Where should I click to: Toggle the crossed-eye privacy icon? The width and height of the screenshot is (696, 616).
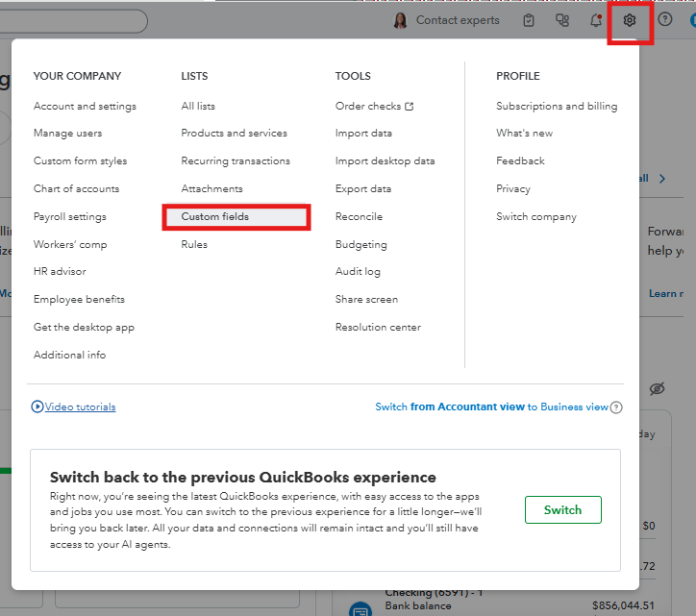(657, 389)
